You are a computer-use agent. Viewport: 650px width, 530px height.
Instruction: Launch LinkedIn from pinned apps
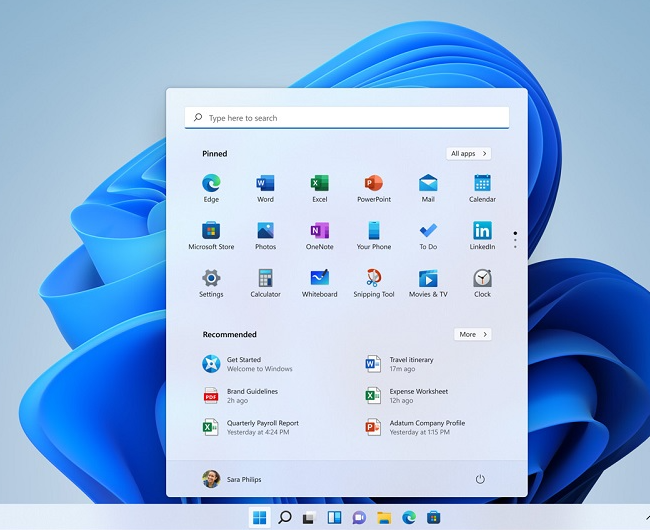point(482,235)
